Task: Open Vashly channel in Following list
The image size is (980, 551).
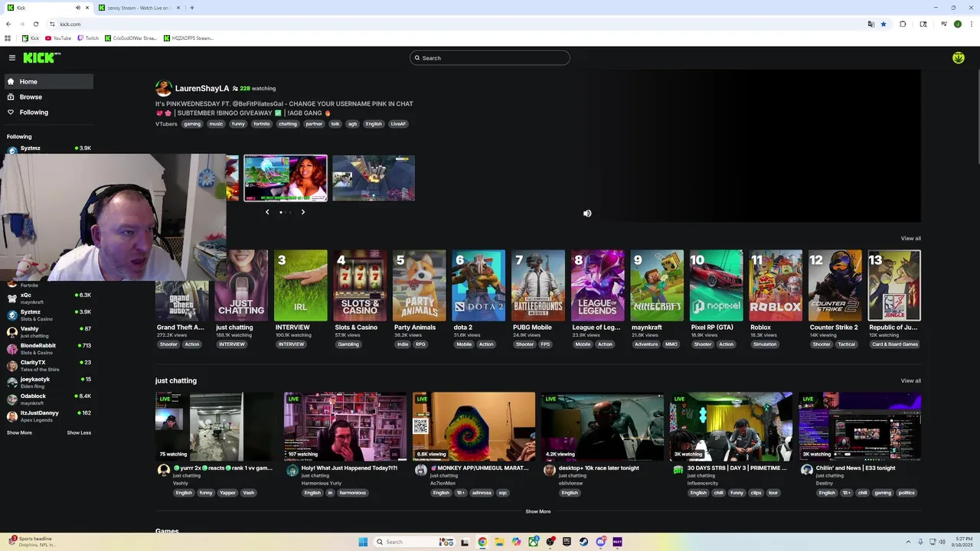Action: point(47,332)
